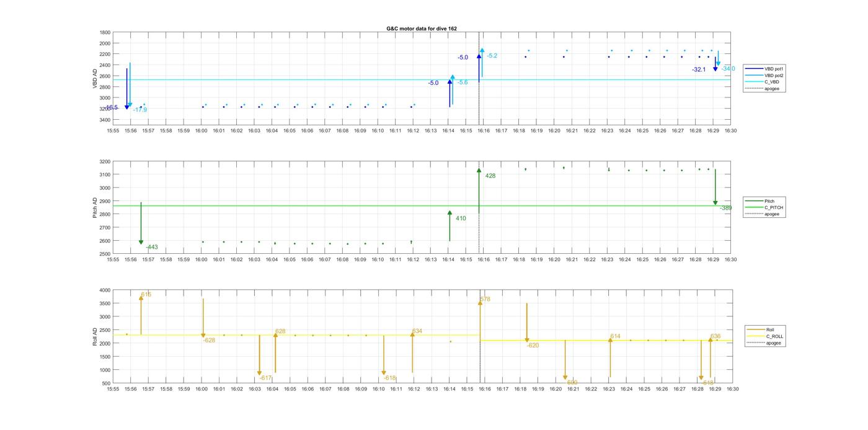Click the "4000" tick on the Roll axis
Image resolution: width=868 pixels, height=430 pixels.
105,290
